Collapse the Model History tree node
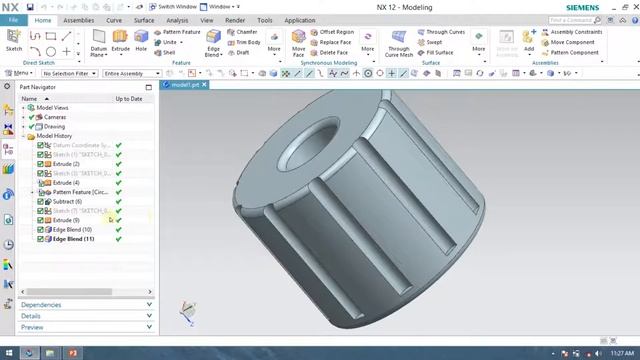 point(23,136)
